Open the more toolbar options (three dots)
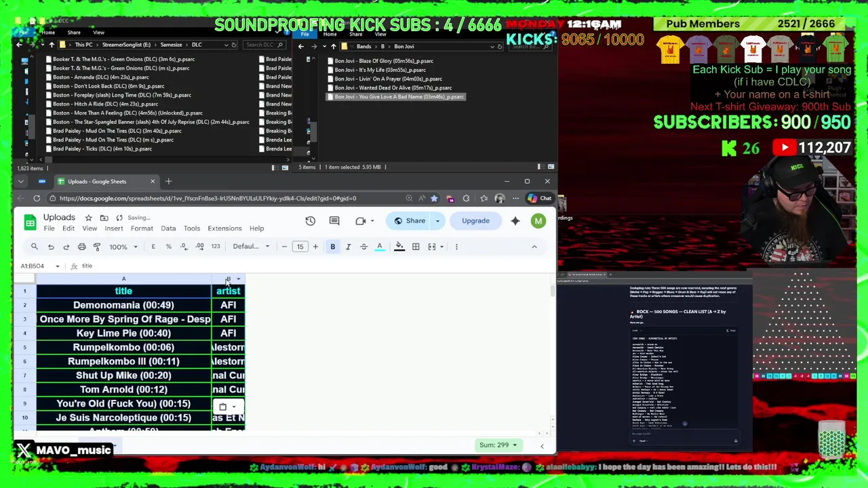The image size is (868, 488). [x=456, y=247]
